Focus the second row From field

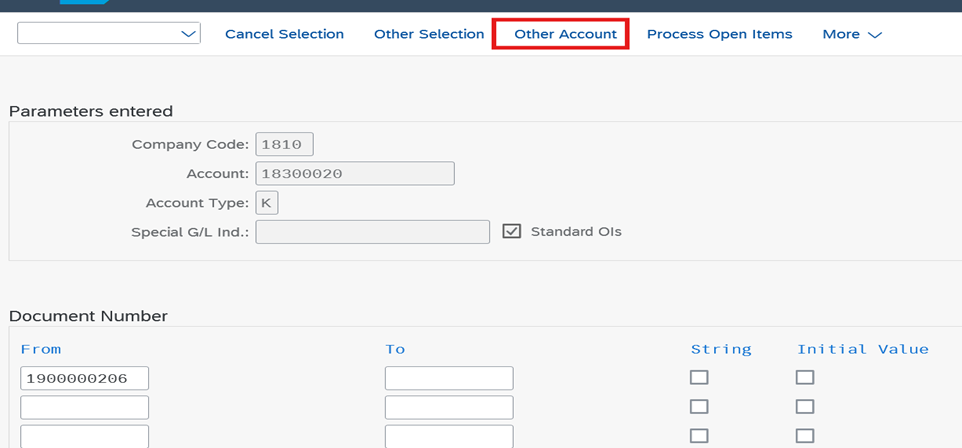pos(85,407)
